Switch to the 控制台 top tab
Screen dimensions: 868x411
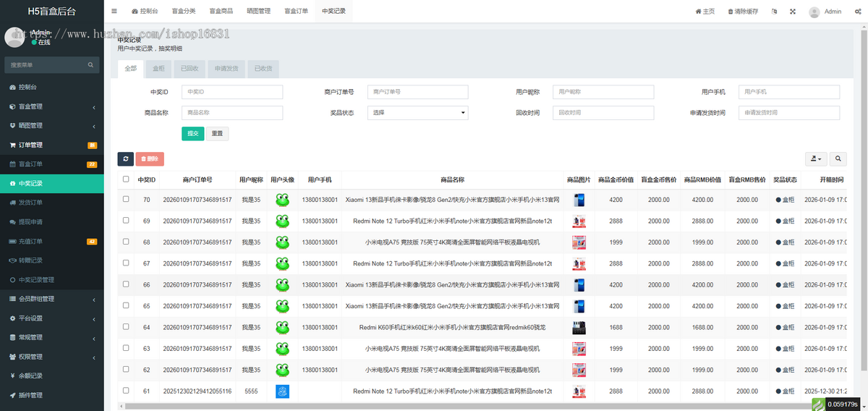(x=145, y=12)
